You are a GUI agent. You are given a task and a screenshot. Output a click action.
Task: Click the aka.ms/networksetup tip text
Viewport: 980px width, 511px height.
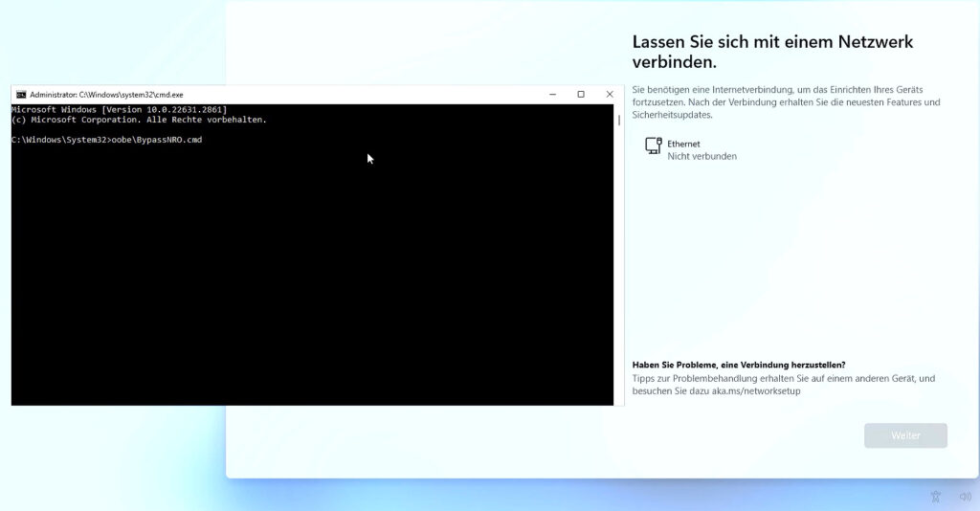pos(784,385)
